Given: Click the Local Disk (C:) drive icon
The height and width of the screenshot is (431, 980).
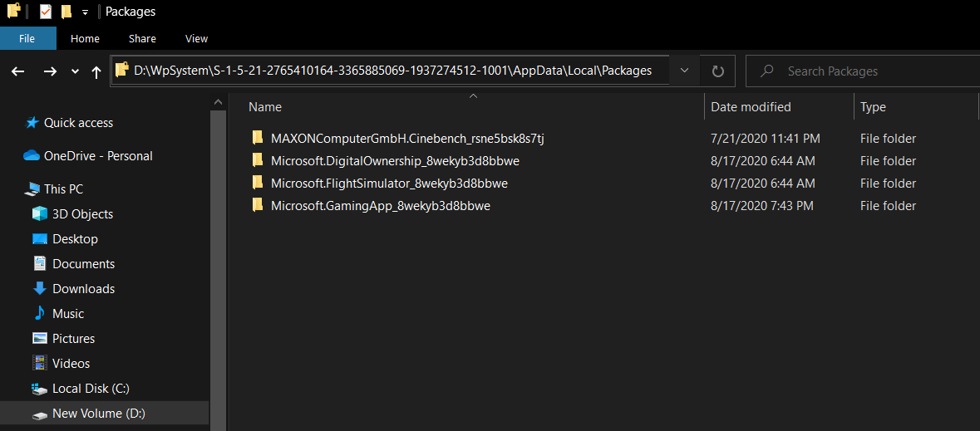Looking at the screenshot, I should 40,389.
